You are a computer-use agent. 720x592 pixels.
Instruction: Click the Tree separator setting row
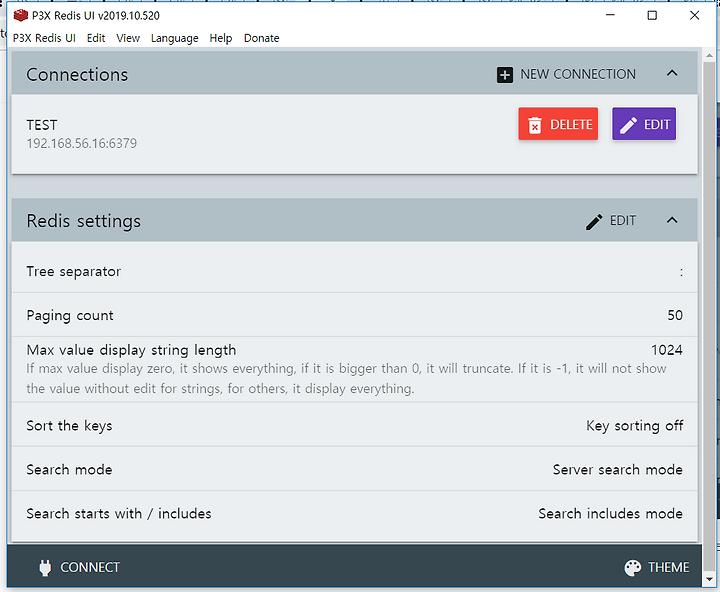tap(354, 271)
